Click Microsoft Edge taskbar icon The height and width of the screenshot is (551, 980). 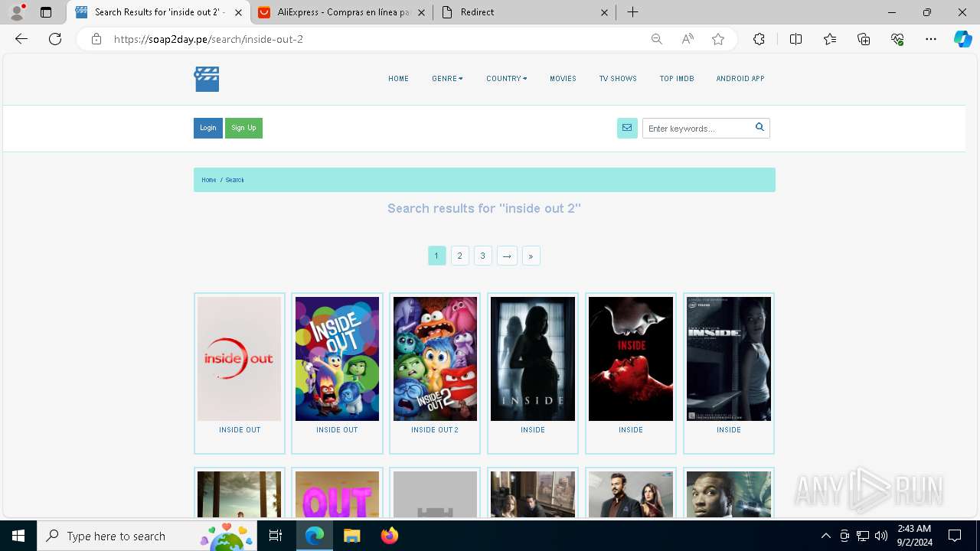click(315, 536)
